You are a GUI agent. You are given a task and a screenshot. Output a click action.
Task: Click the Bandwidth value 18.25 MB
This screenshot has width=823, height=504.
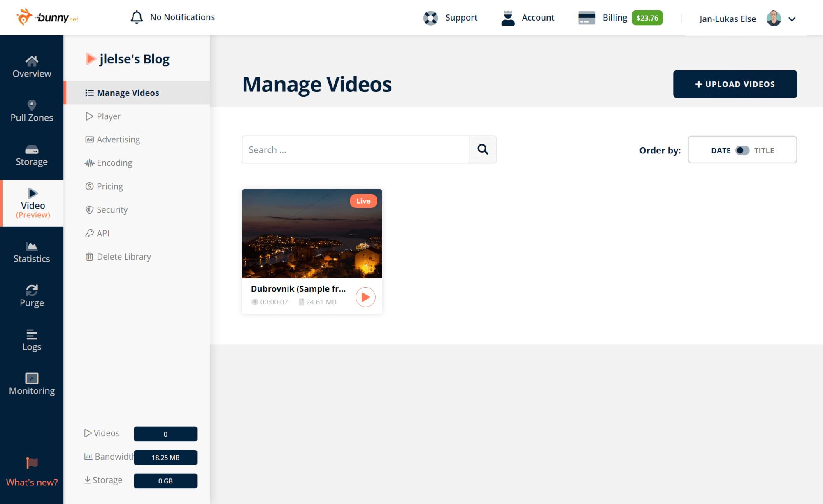(165, 458)
